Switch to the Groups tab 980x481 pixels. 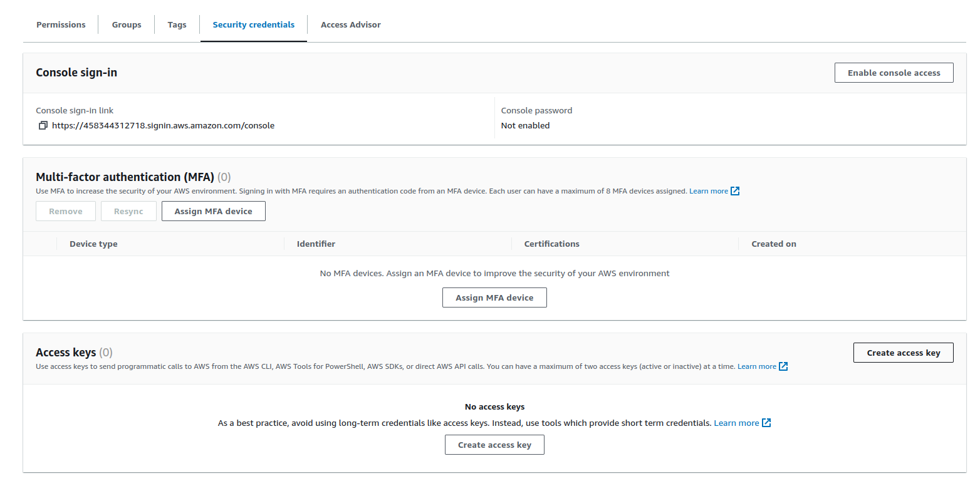127,25
